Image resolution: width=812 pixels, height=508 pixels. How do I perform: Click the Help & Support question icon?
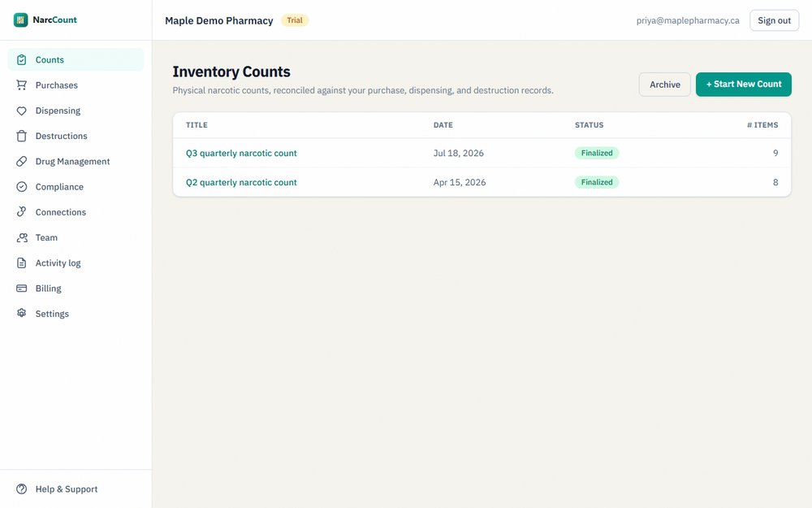21,488
